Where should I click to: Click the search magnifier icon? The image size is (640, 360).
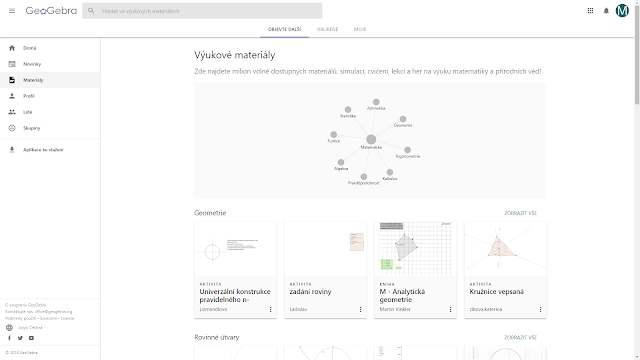click(x=91, y=11)
